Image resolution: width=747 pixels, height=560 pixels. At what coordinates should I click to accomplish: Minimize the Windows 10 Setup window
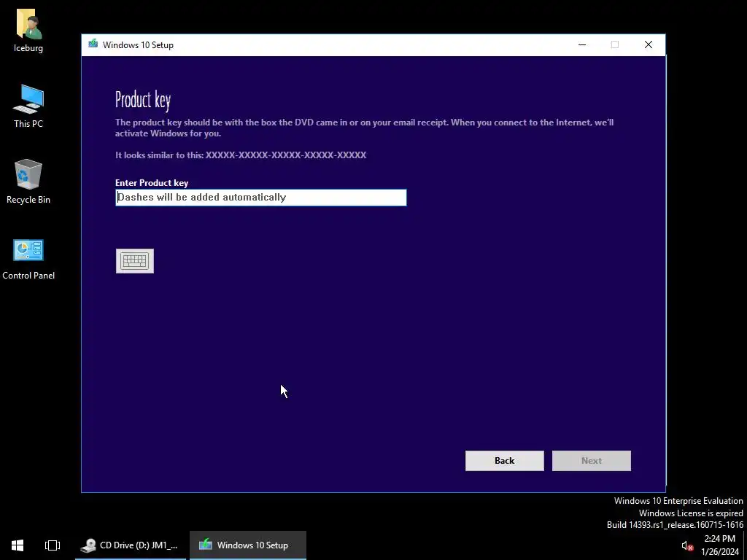click(582, 44)
